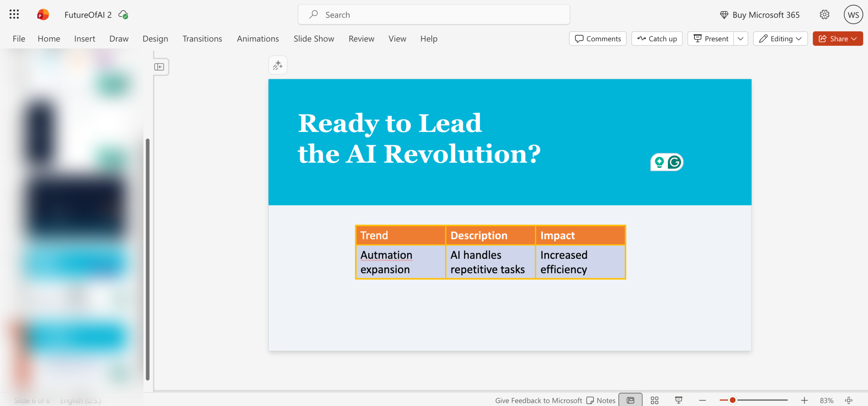Toggle the Notes pane
The width and height of the screenshot is (868, 406).
tap(601, 400)
